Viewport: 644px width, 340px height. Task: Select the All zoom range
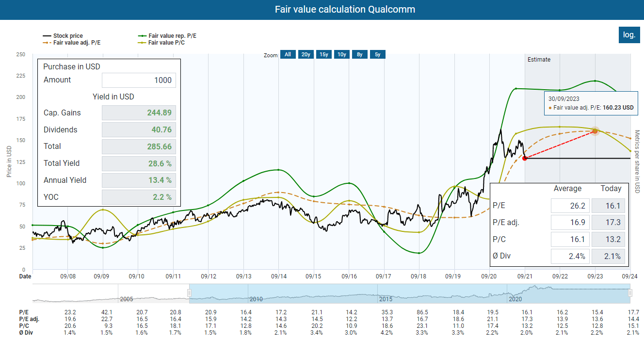pyautogui.click(x=288, y=54)
